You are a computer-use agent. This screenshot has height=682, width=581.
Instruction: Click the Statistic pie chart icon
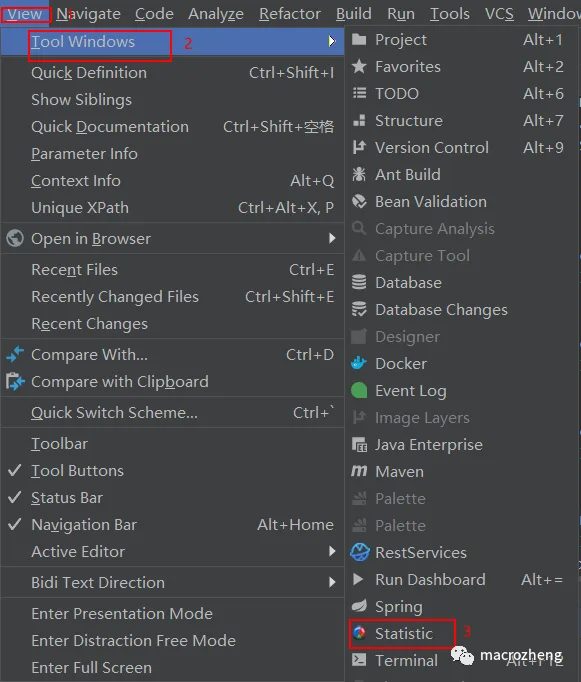tap(359, 633)
